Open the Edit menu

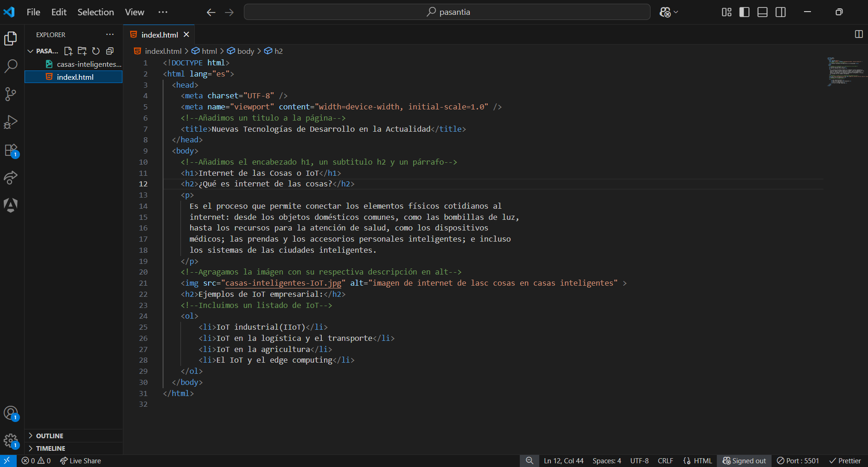pos(59,12)
